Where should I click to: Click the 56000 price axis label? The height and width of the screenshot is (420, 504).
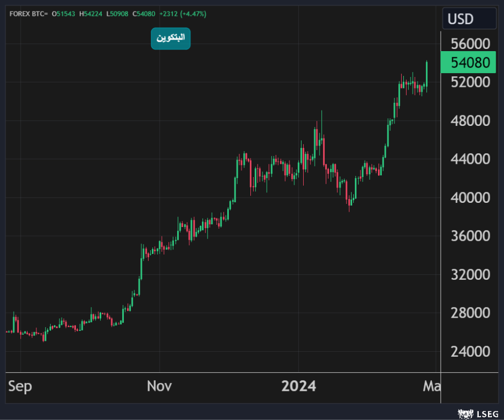click(470, 44)
